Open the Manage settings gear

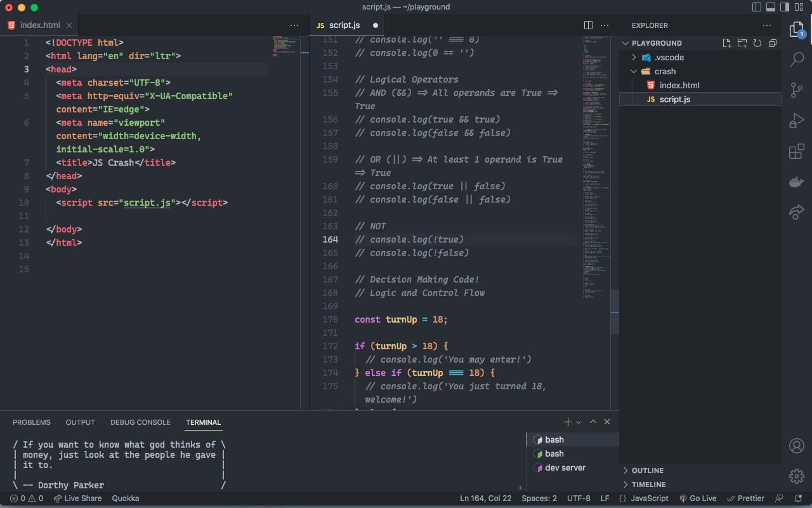coord(796,476)
